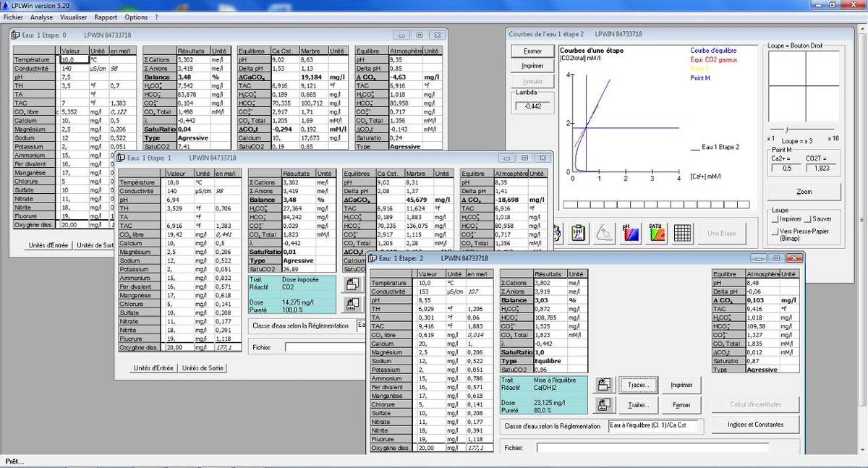Click upper treatment icon beside CO2 dose panel
868x468 pixels.
click(x=353, y=284)
